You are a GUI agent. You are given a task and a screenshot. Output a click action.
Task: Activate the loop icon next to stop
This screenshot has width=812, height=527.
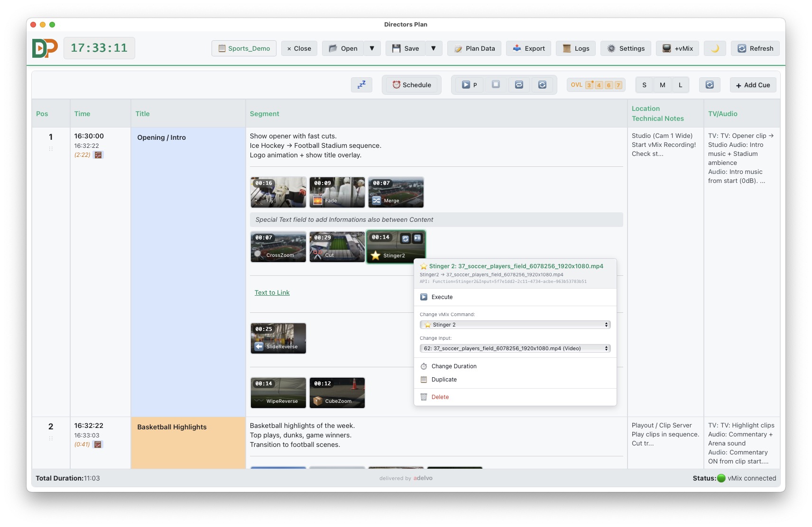click(518, 85)
